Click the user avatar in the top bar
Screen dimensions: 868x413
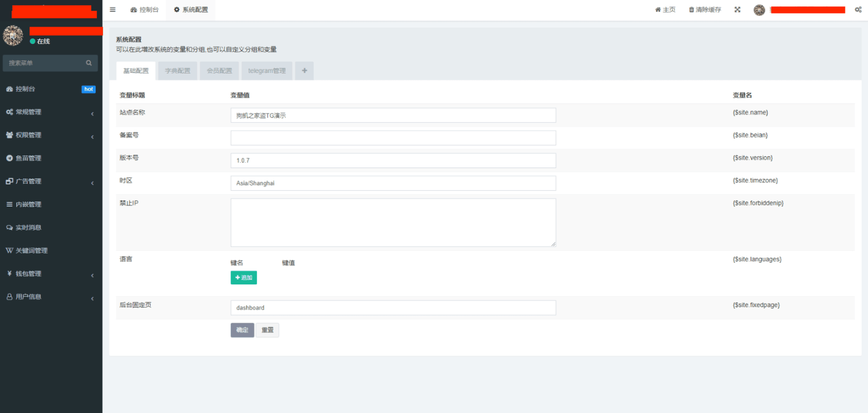[x=759, y=10]
